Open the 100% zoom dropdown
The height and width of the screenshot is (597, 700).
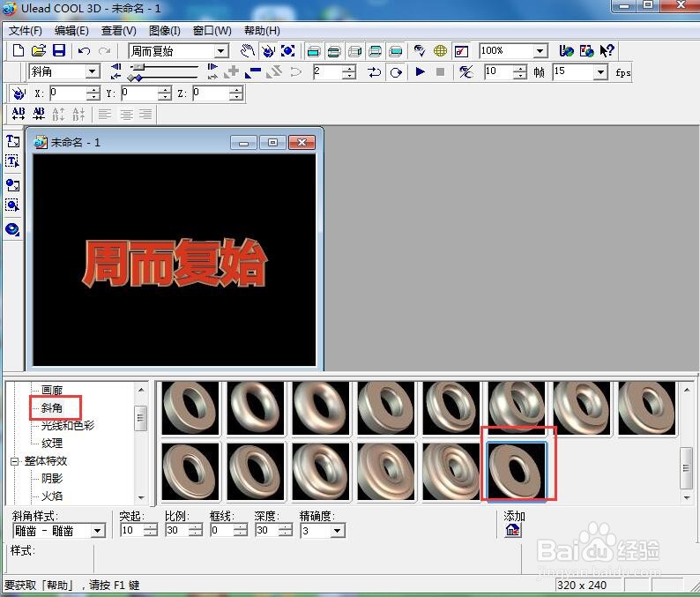(540, 51)
